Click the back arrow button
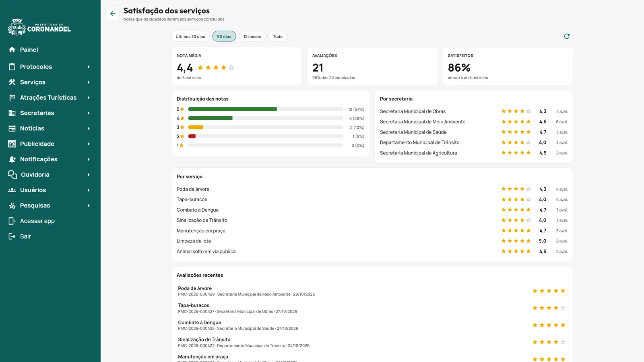Image resolution: width=644 pixels, height=362 pixels. coord(113,14)
